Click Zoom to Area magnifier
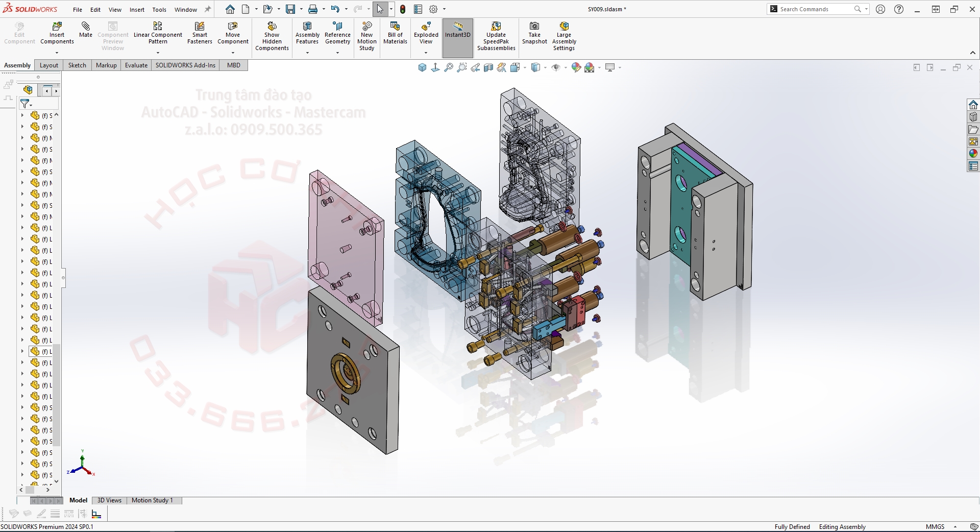The width and height of the screenshot is (980, 532). pyautogui.click(x=462, y=67)
